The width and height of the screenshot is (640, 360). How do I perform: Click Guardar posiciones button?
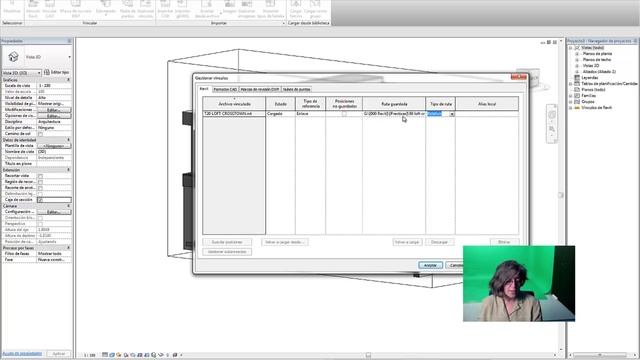click(227, 242)
